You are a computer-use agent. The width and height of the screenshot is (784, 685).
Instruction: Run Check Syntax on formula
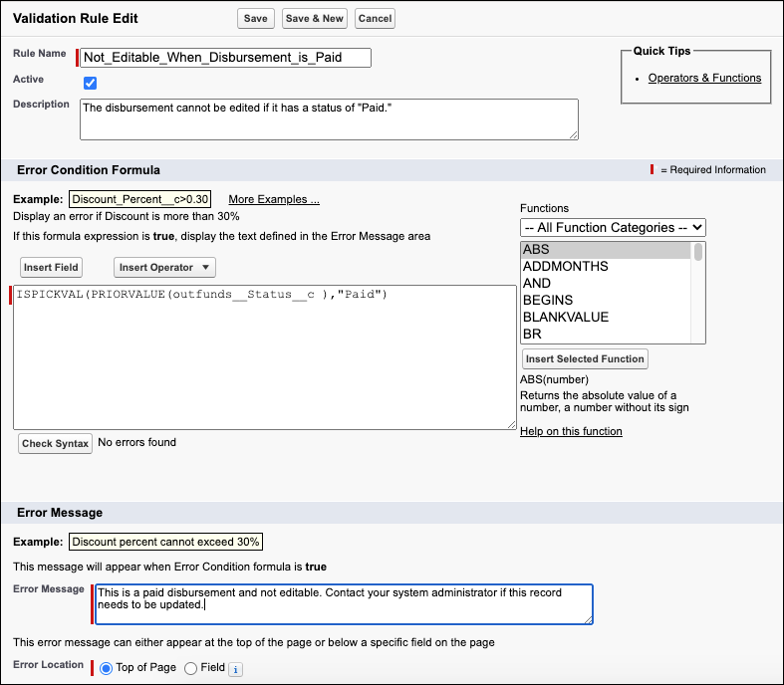(x=56, y=444)
